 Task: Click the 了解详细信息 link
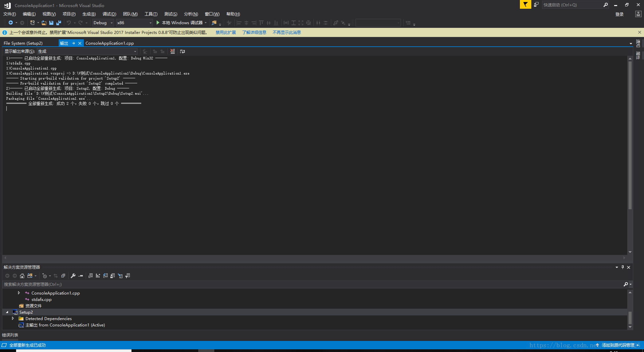point(254,33)
